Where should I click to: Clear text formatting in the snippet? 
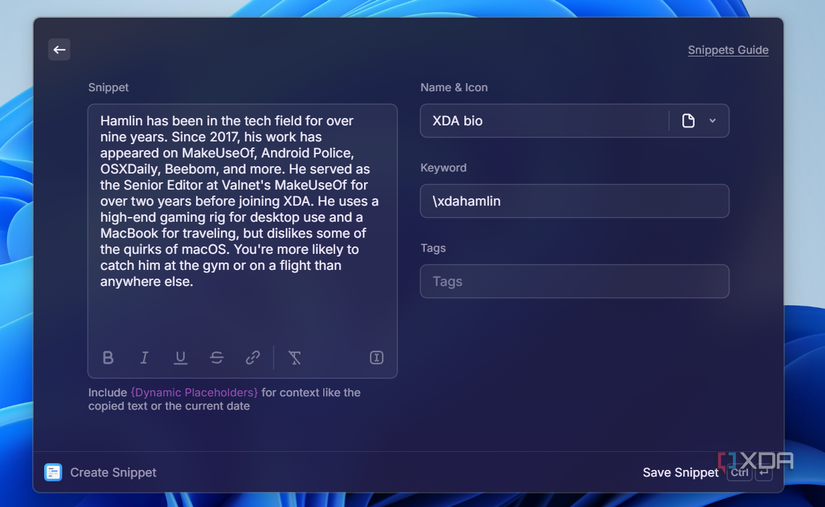295,358
